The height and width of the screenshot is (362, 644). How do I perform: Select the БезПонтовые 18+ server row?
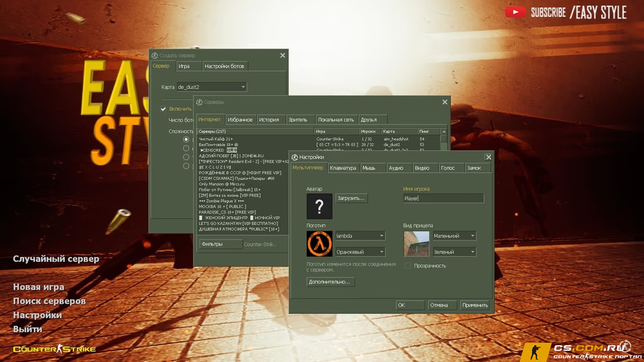coord(319,144)
